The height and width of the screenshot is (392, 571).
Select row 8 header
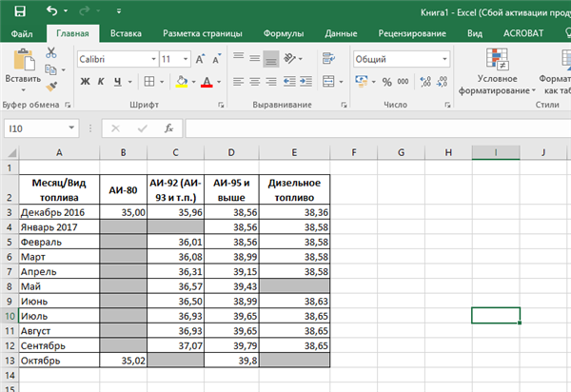coord(10,286)
